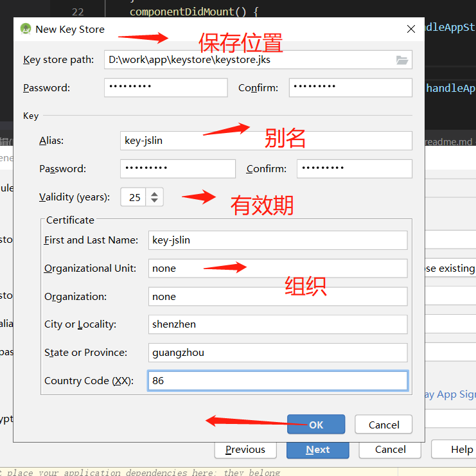Close the New Key Store dialog
Screen dimensions: 476x476
click(x=410, y=29)
